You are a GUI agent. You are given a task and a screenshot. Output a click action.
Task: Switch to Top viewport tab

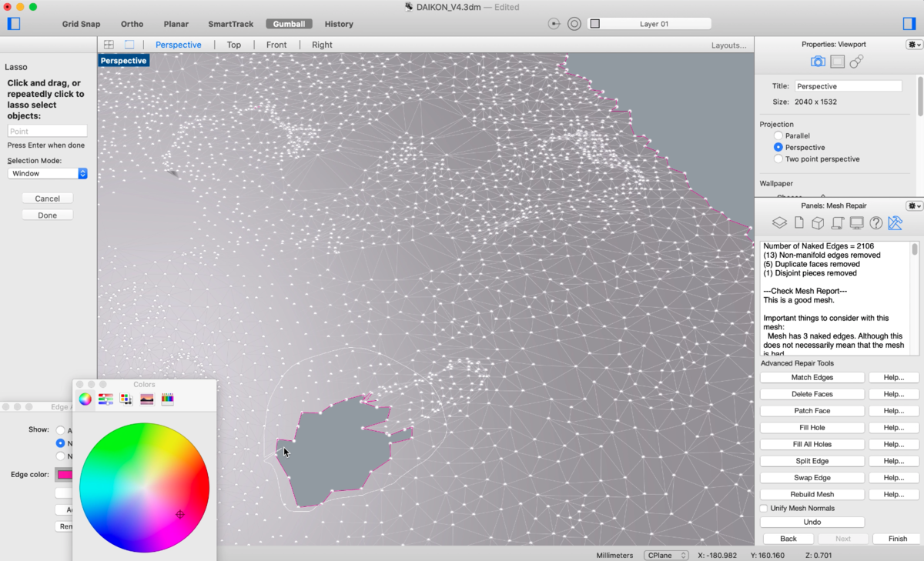pos(234,45)
